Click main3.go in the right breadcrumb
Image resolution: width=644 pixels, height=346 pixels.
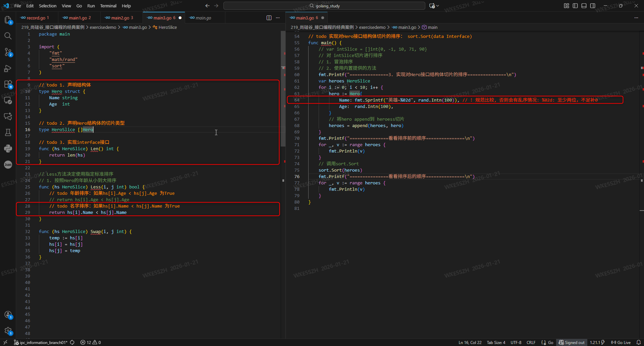[404, 27]
